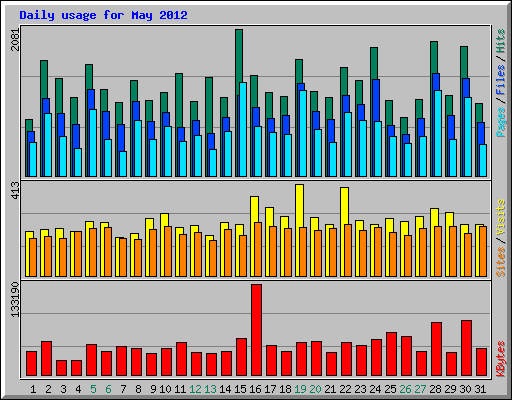
Task: Click the cyan pages bar for day 28
Action: pos(438,133)
